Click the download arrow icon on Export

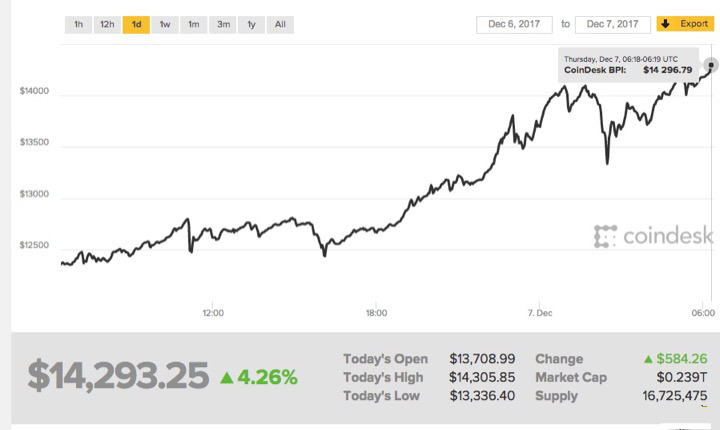click(x=665, y=23)
